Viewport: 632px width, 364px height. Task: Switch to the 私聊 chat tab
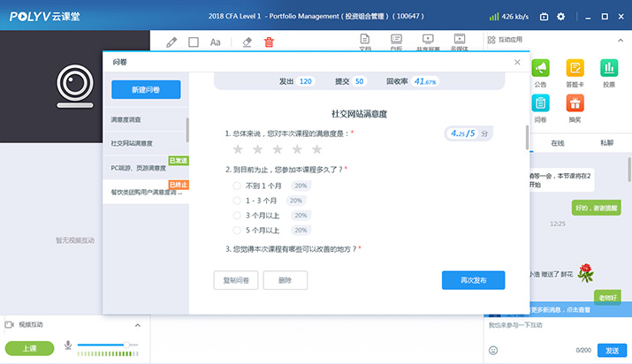point(606,142)
